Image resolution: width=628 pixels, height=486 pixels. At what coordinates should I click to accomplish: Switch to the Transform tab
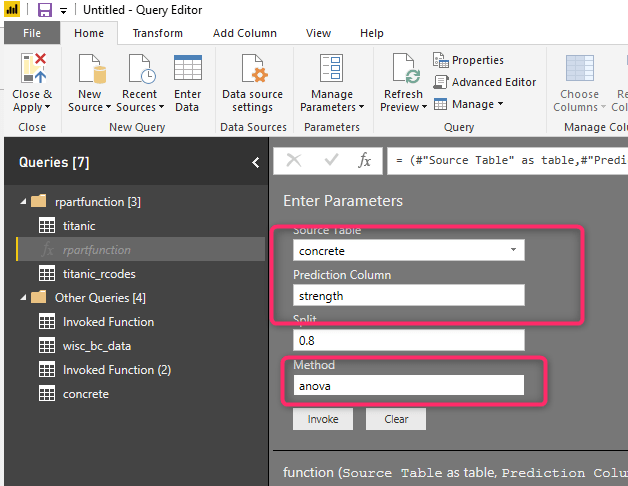(158, 33)
